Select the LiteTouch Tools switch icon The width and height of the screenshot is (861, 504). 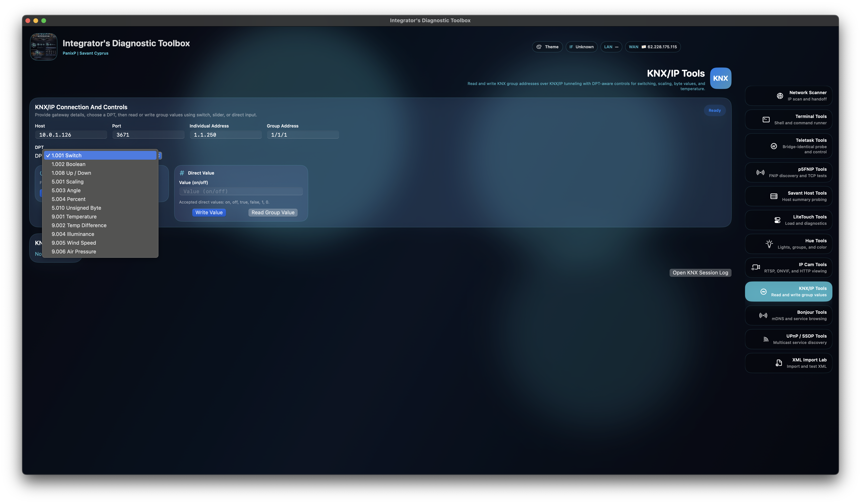click(x=777, y=220)
